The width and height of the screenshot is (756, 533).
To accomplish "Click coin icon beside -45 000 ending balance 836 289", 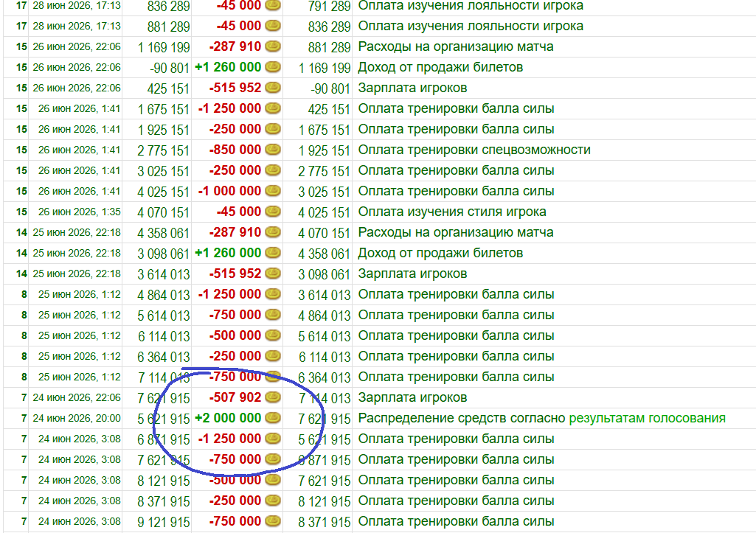I will [x=273, y=26].
